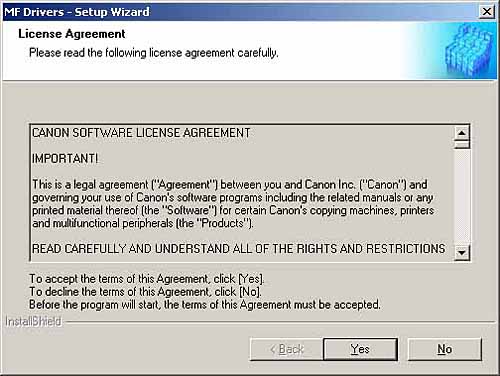Select the scrollbar thumb of the license box
This screenshot has height=376, width=500.
click(462, 145)
